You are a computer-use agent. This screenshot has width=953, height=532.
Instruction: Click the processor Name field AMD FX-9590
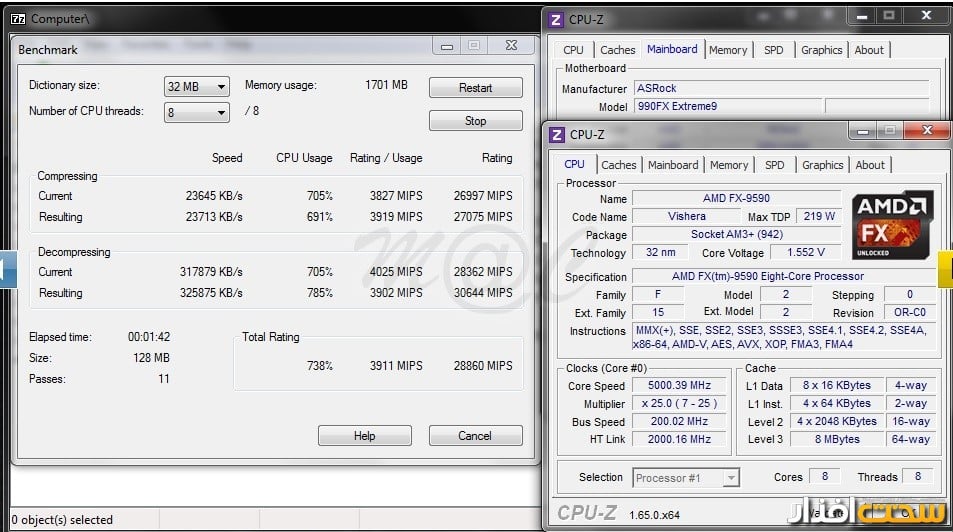(x=736, y=198)
